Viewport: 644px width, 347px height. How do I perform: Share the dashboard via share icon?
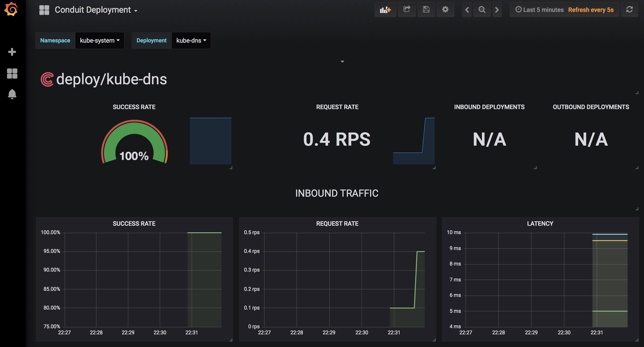pos(407,10)
